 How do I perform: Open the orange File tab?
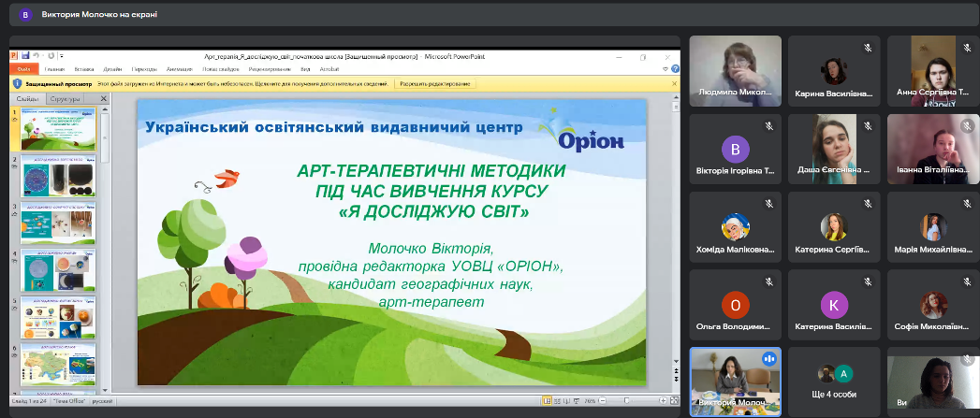click(24, 69)
